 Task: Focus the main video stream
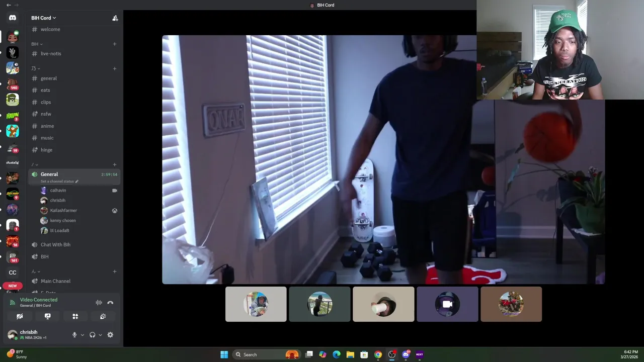pos(383,159)
